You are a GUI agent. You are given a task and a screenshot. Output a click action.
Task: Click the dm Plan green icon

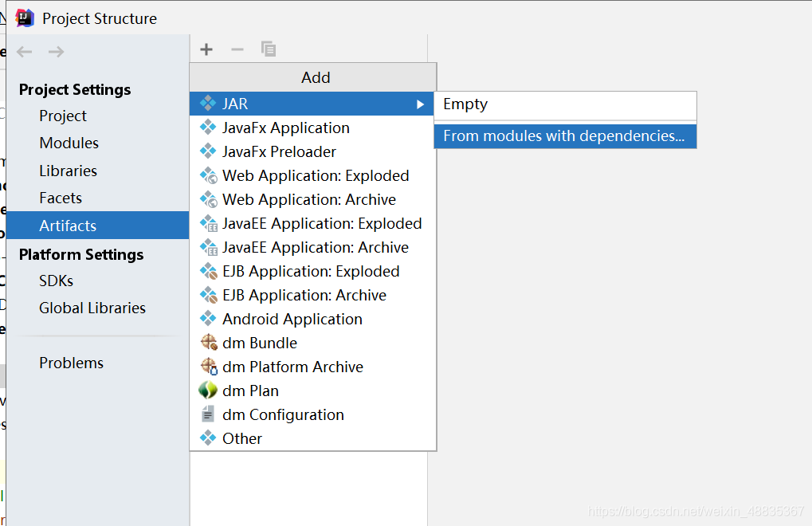(x=208, y=391)
